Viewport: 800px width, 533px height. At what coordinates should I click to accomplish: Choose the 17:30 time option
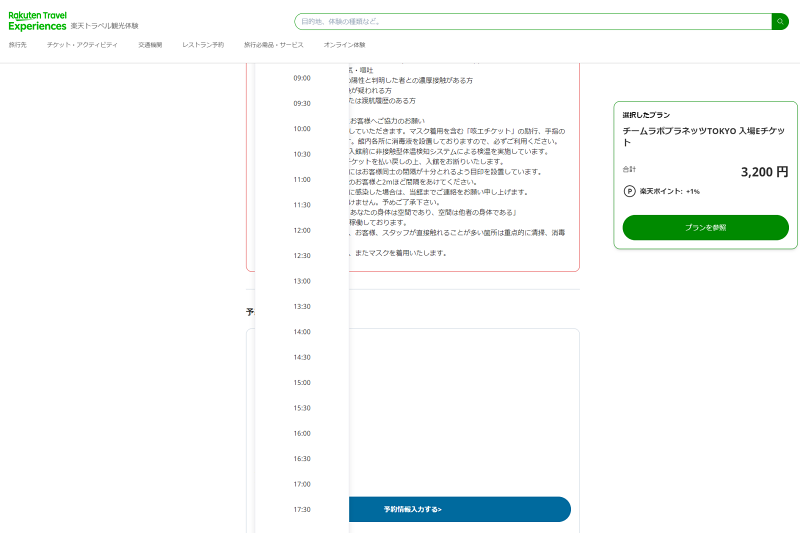pyautogui.click(x=302, y=510)
